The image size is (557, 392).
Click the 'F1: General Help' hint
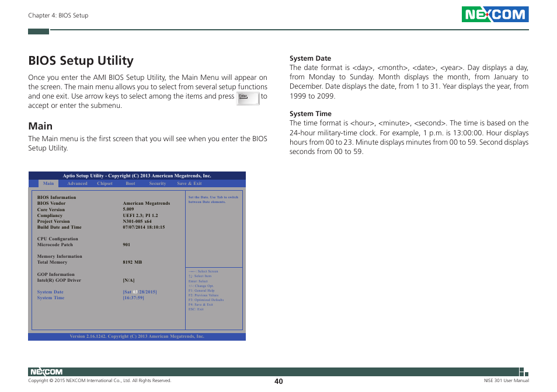201,290
